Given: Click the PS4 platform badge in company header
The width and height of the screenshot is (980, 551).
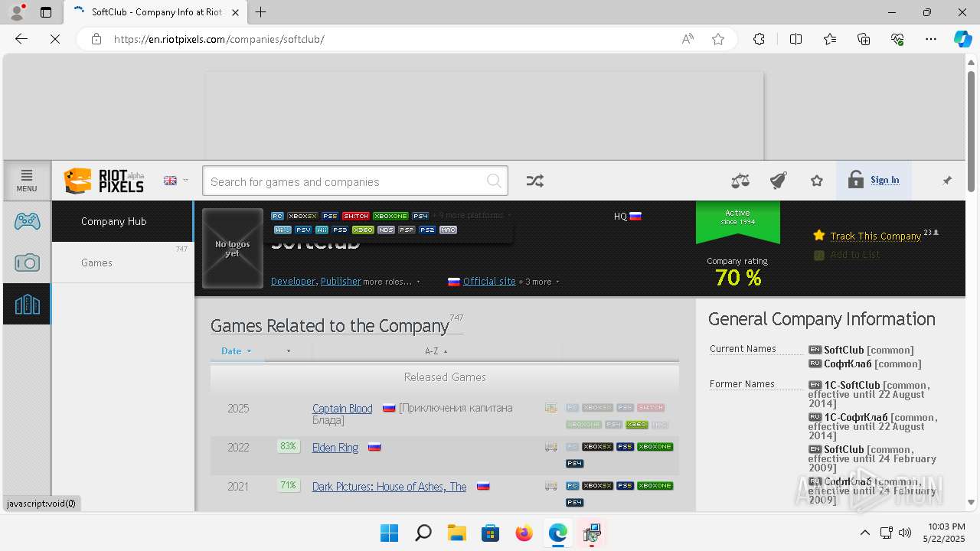Looking at the screenshot, I should click(x=420, y=216).
